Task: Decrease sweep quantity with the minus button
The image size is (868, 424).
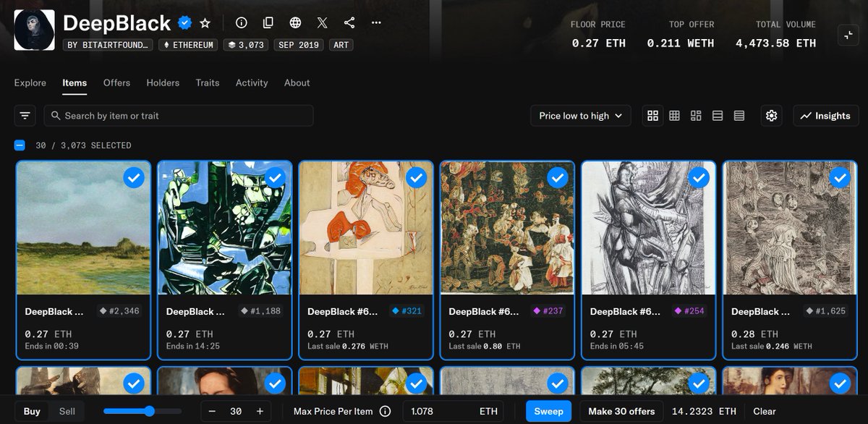Action: (212, 411)
